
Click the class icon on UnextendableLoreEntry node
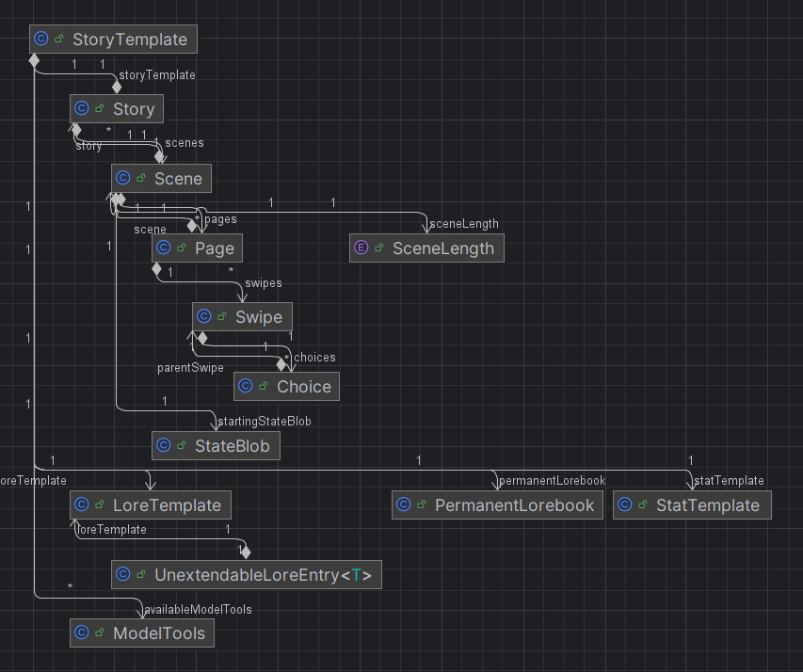(x=123, y=575)
